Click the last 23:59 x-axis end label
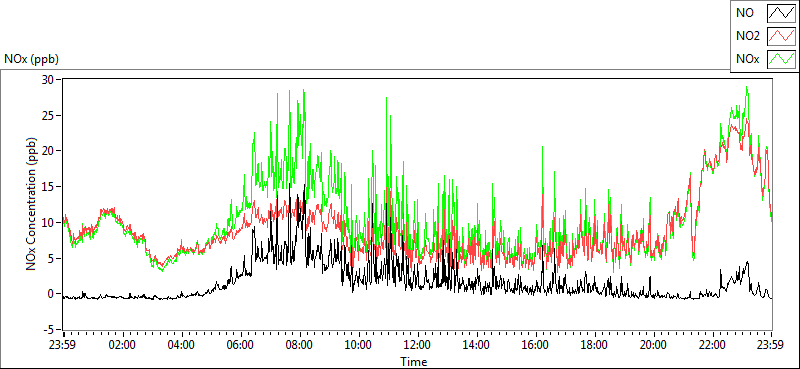This screenshot has height=369, width=800. (x=771, y=344)
